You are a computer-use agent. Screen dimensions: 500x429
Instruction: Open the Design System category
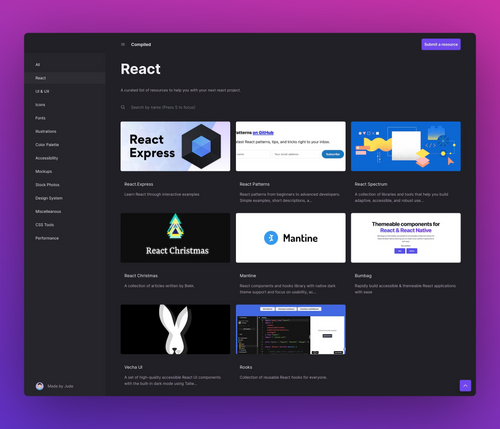tap(65, 198)
